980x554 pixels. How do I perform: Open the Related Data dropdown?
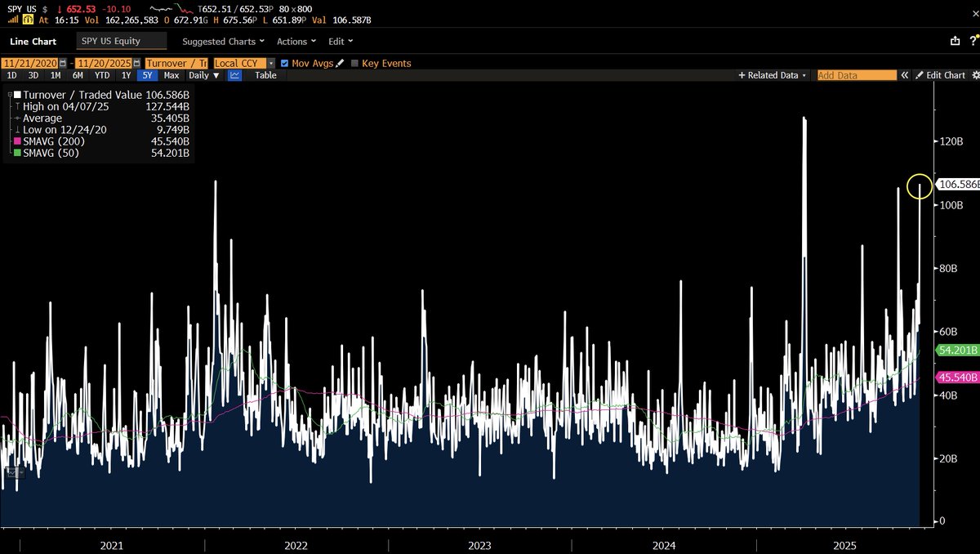point(773,75)
